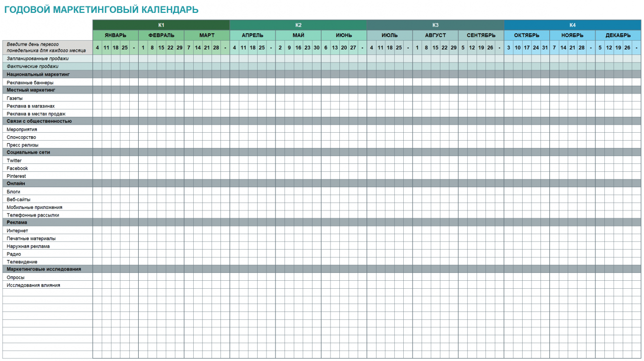This screenshot has height=361, width=644.
Task: Click the 'Pinterest' row label
Action: point(48,176)
